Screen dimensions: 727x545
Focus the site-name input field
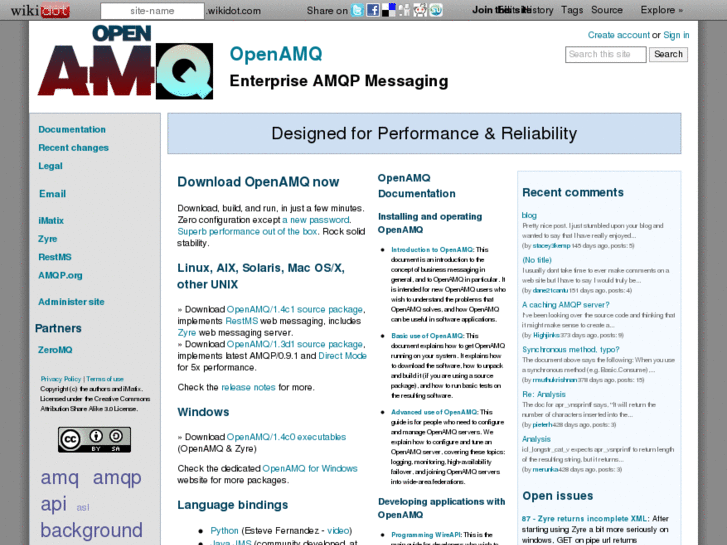152,11
